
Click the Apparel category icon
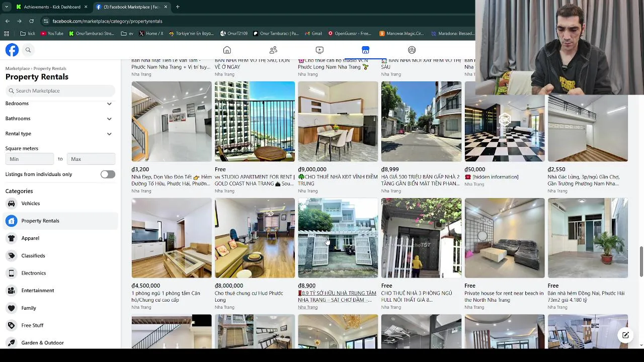11,238
